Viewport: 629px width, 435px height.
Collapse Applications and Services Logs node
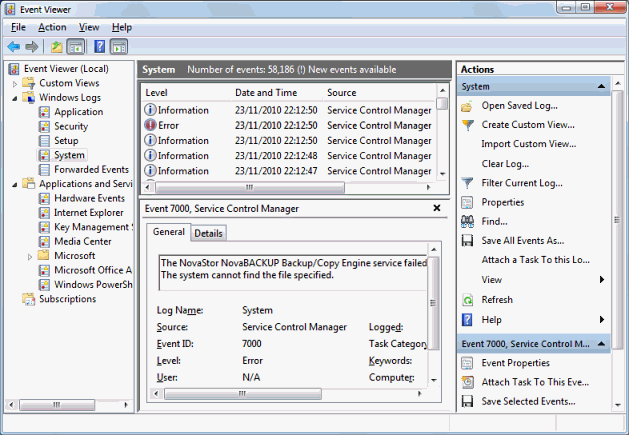(x=15, y=185)
